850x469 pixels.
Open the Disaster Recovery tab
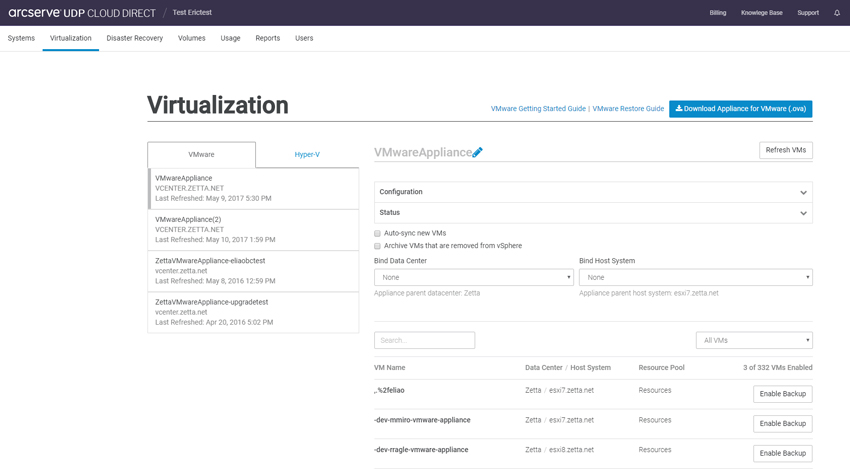(x=134, y=38)
